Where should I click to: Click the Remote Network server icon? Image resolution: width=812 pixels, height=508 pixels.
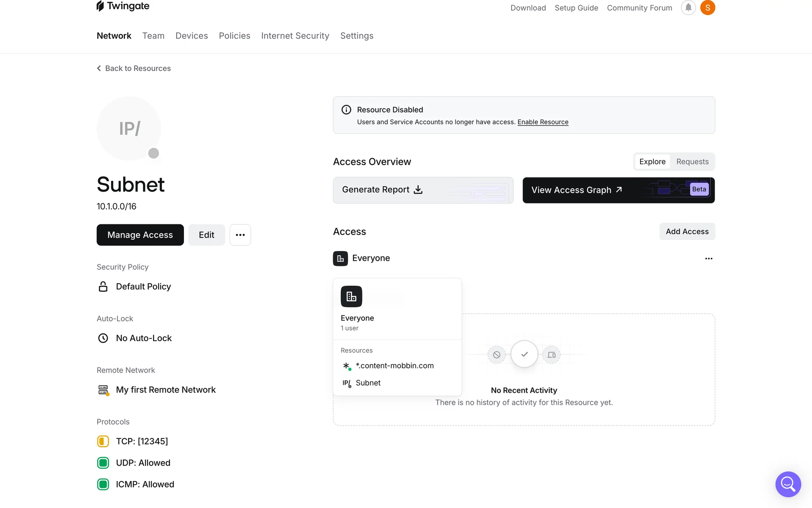[x=103, y=390]
